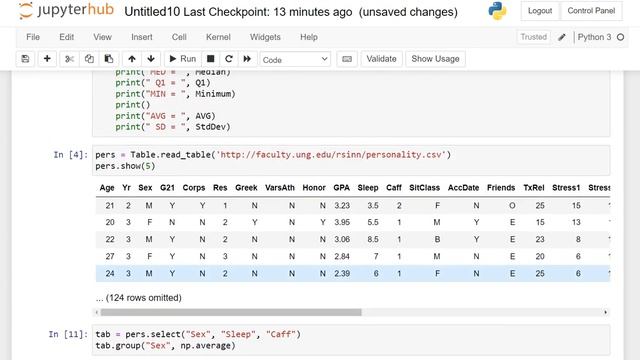Click the Jupyterhub logo
The image size is (640, 360).
(66, 11)
